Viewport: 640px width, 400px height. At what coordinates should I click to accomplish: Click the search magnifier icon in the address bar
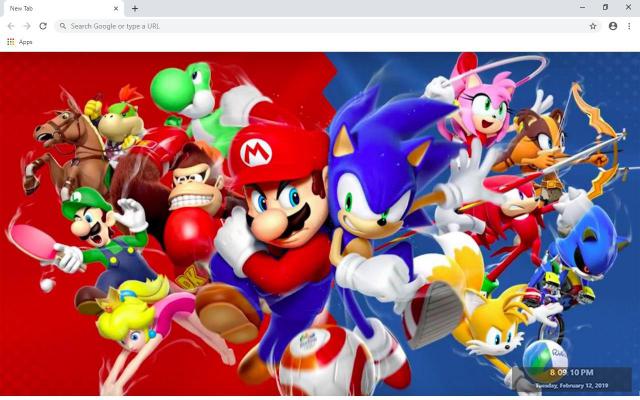pyautogui.click(x=62, y=26)
